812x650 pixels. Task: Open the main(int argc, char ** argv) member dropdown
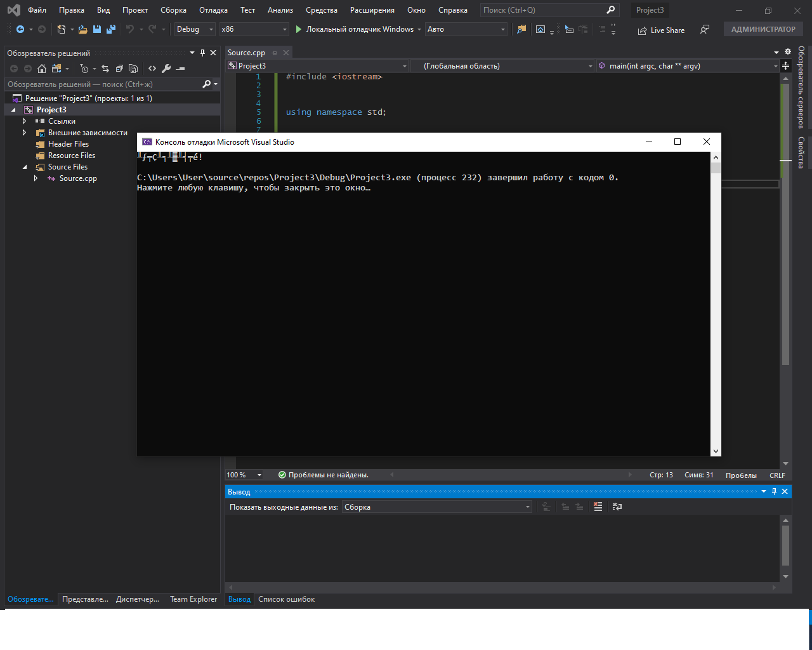pyautogui.click(x=688, y=66)
